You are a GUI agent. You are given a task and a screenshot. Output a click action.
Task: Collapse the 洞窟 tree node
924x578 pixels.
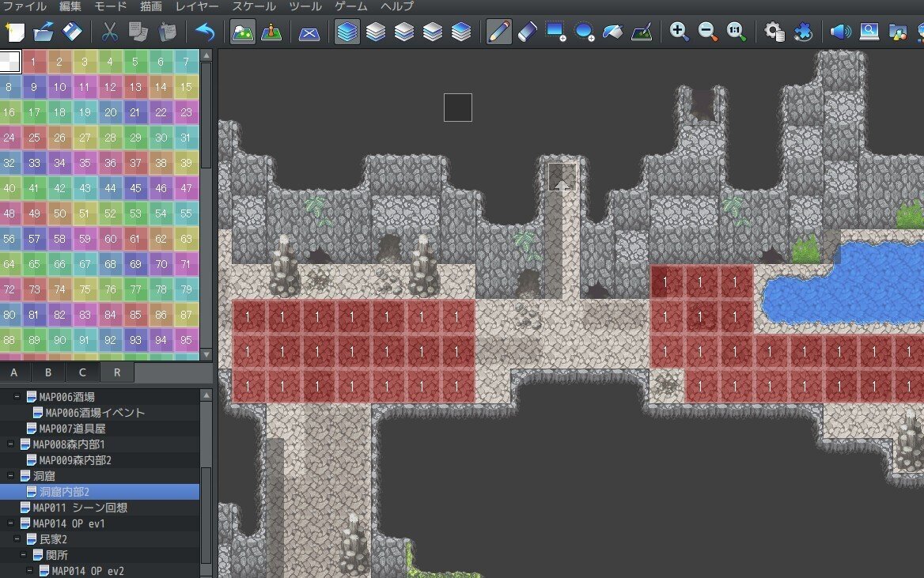(10, 475)
